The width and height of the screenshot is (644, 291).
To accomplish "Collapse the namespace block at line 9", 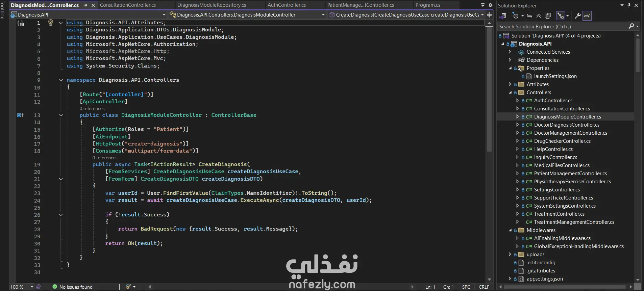I will [x=61, y=80].
